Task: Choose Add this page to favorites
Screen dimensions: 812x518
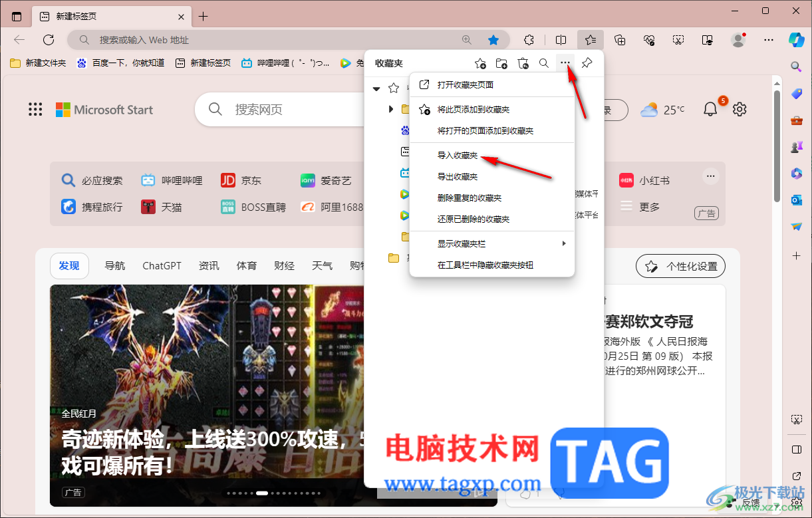Action: (492, 110)
